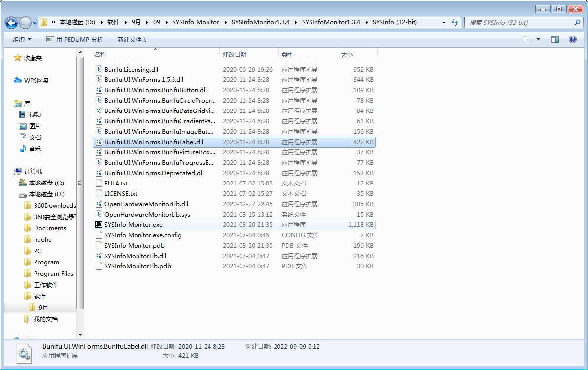Select the Bunifu.Licensing.dll file icon

[x=98, y=69]
